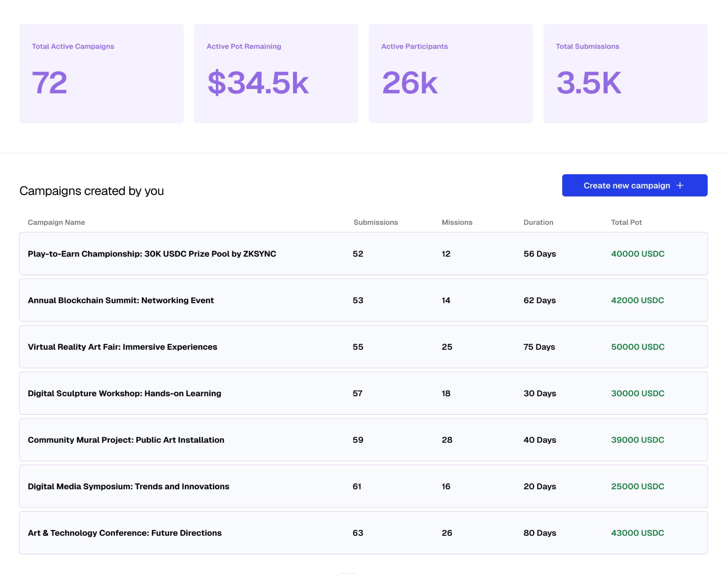
Task: Click the Missions column header
Action: point(457,222)
